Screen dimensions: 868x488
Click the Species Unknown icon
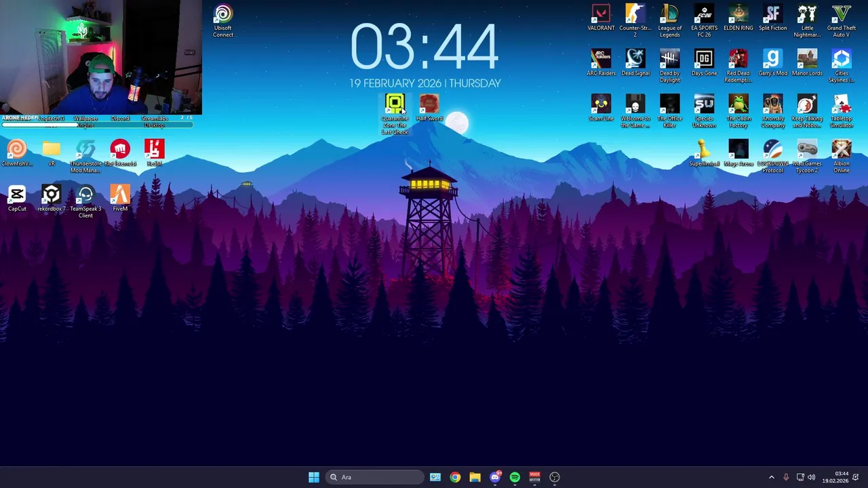704,111
